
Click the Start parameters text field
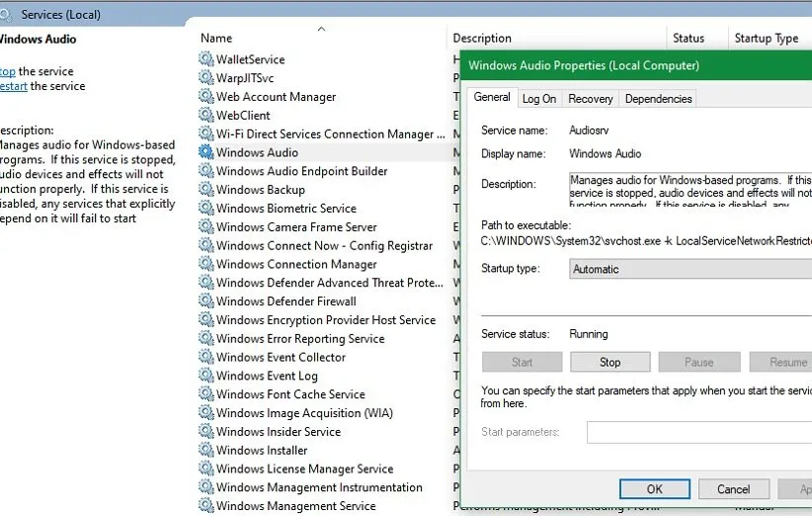click(699, 432)
